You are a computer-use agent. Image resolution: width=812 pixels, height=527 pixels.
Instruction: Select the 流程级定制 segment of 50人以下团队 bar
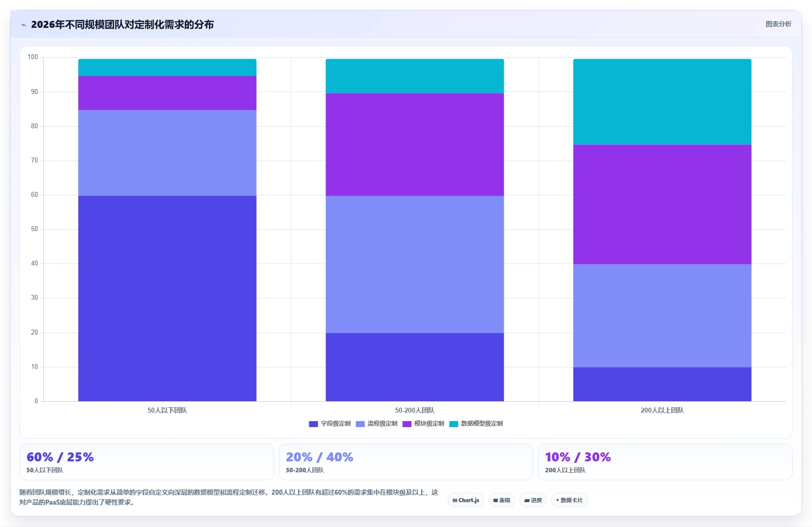coord(167,153)
